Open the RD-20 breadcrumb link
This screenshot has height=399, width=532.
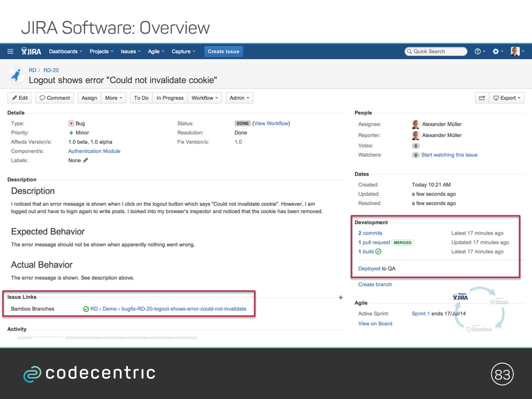pos(51,70)
